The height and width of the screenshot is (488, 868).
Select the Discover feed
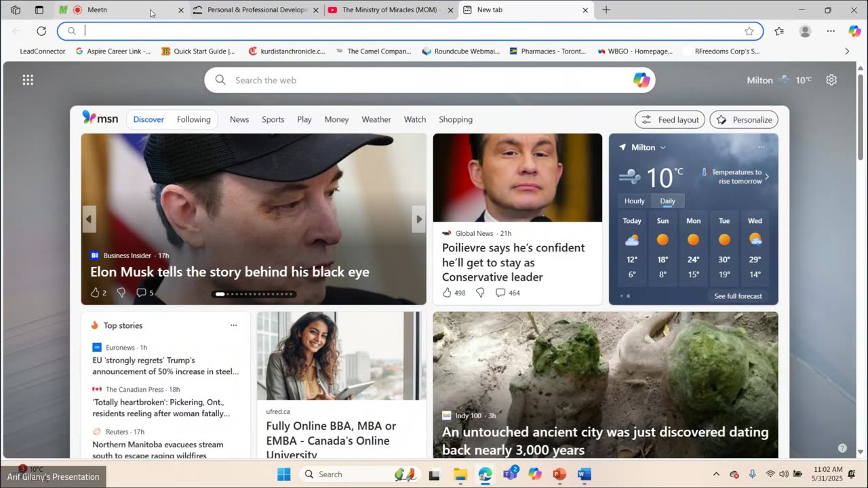(x=149, y=119)
